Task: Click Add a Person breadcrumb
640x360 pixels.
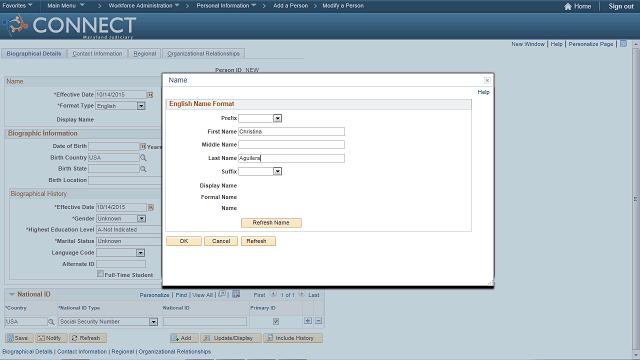Action: pyautogui.click(x=290, y=6)
